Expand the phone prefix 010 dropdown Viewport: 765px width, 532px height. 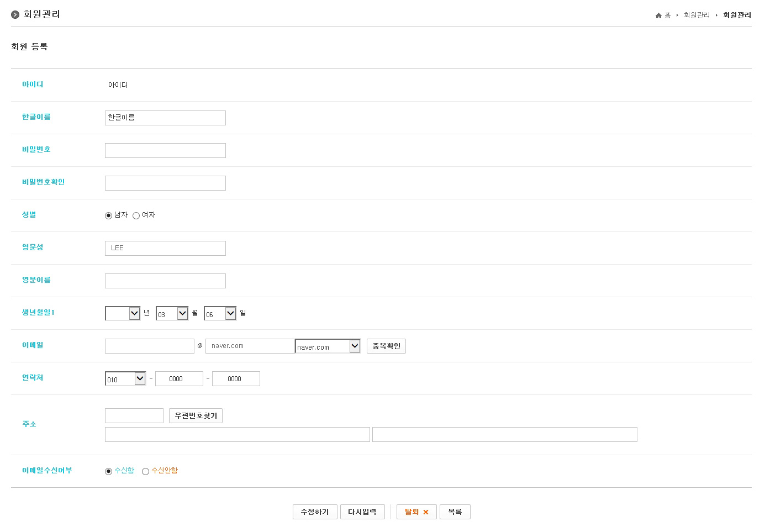point(125,378)
